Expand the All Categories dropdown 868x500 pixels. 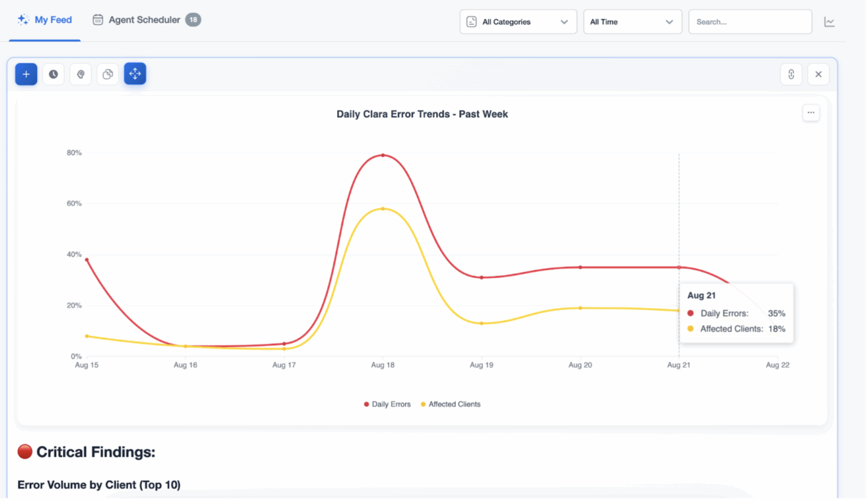point(517,21)
